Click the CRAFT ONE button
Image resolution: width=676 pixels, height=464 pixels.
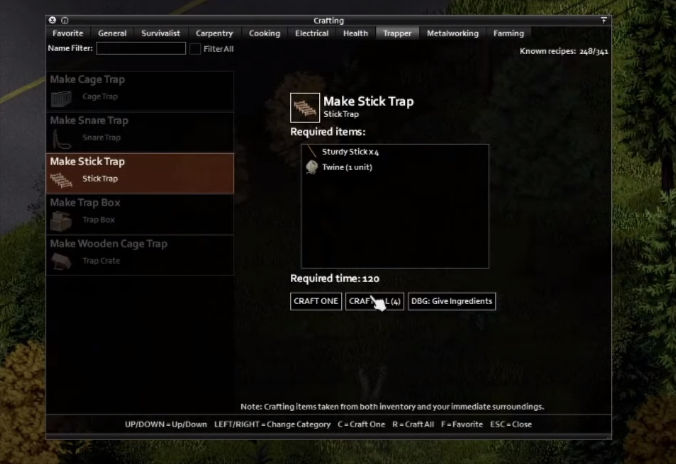316,301
